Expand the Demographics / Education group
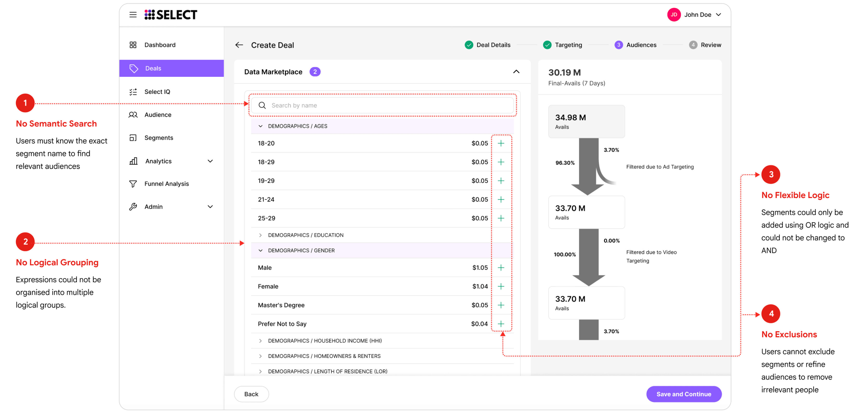This screenshot has height=414, width=868. click(x=260, y=235)
